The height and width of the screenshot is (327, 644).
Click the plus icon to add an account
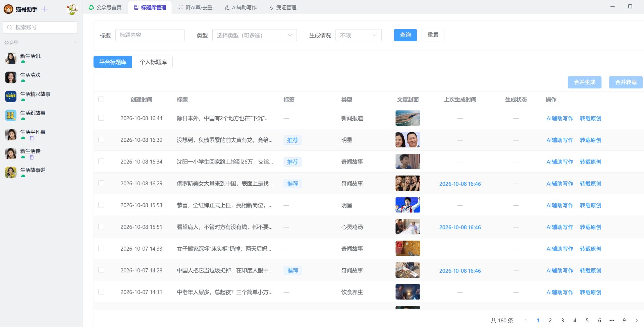click(x=45, y=9)
